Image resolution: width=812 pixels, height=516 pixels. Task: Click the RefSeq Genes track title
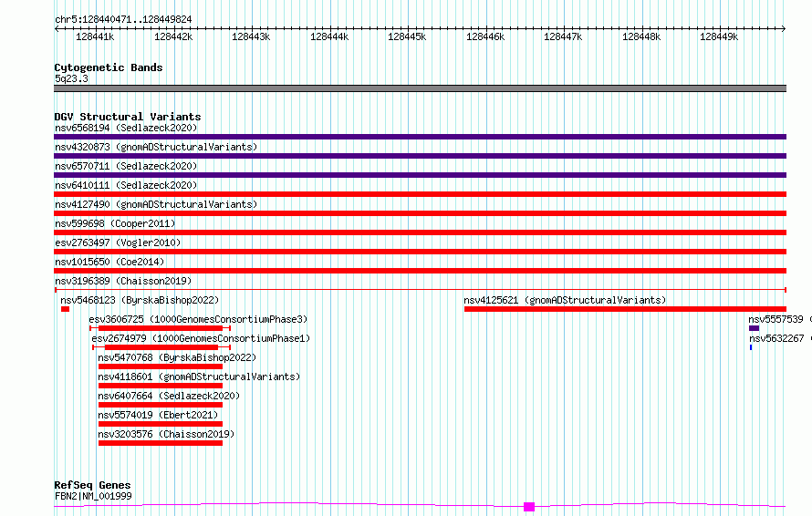(x=92, y=486)
